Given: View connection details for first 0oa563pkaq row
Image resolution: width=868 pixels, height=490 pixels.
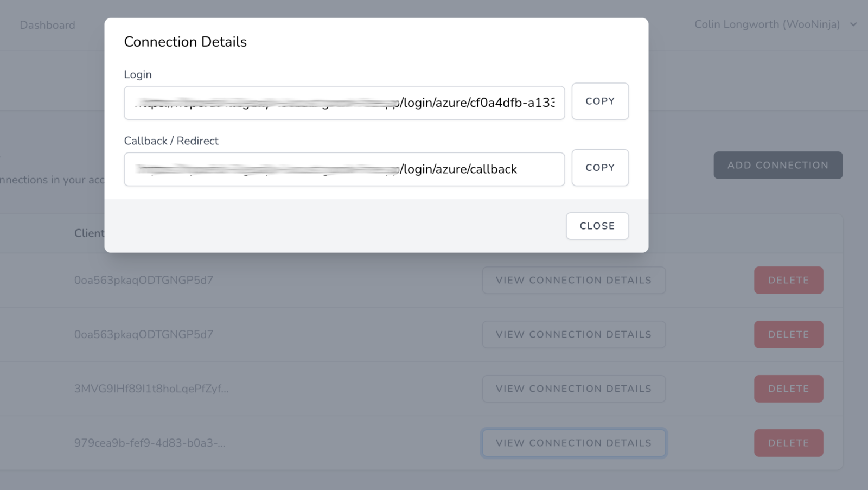Looking at the screenshot, I should (x=573, y=280).
